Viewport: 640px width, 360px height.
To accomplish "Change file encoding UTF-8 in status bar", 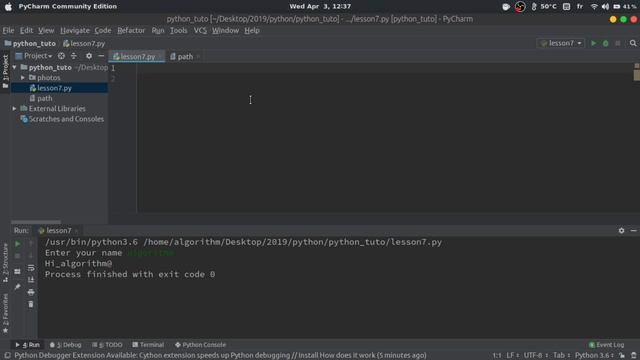I will [536, 356].
